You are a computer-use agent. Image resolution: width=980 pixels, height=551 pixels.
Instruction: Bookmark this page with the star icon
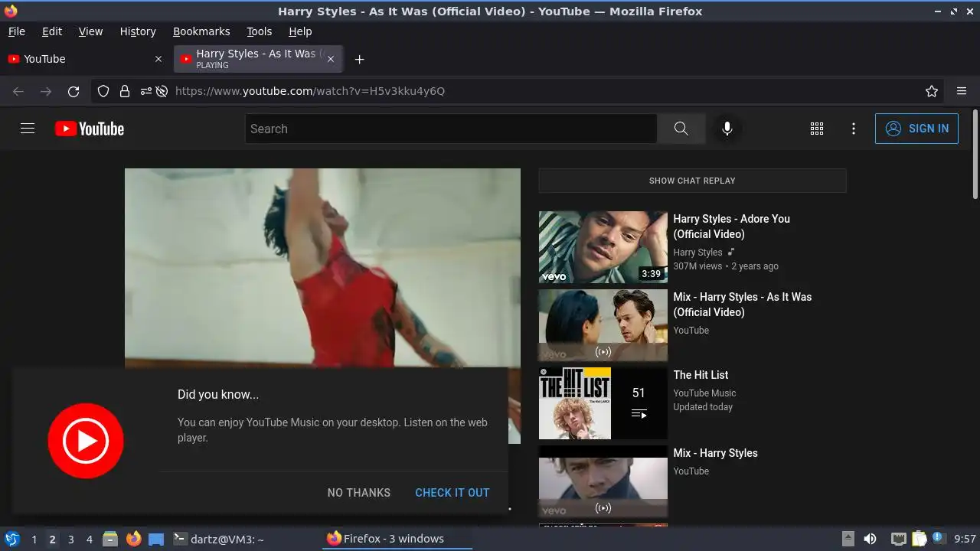[x=932, y=91]
